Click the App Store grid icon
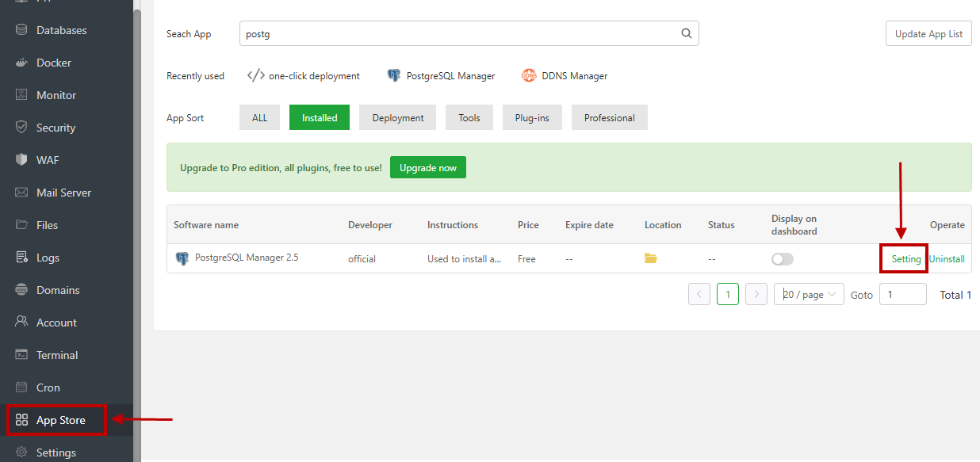The width and height of the screenshot is (980, 462). click(21, 420)
